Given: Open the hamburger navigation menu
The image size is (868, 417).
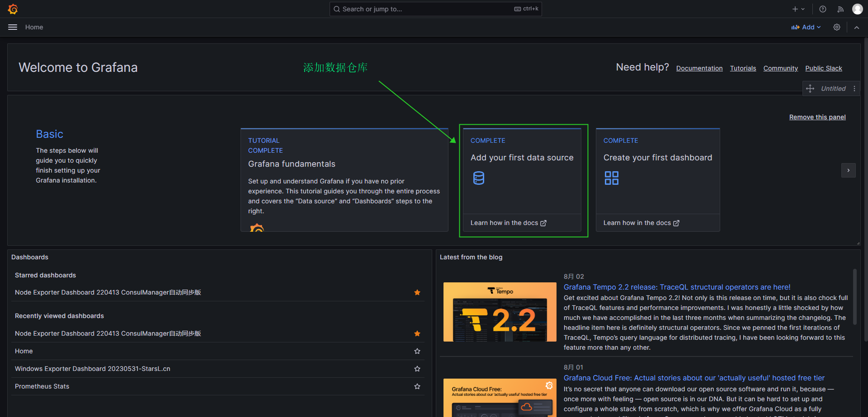Looking at the screenshot, I should (x=13, y=27).
